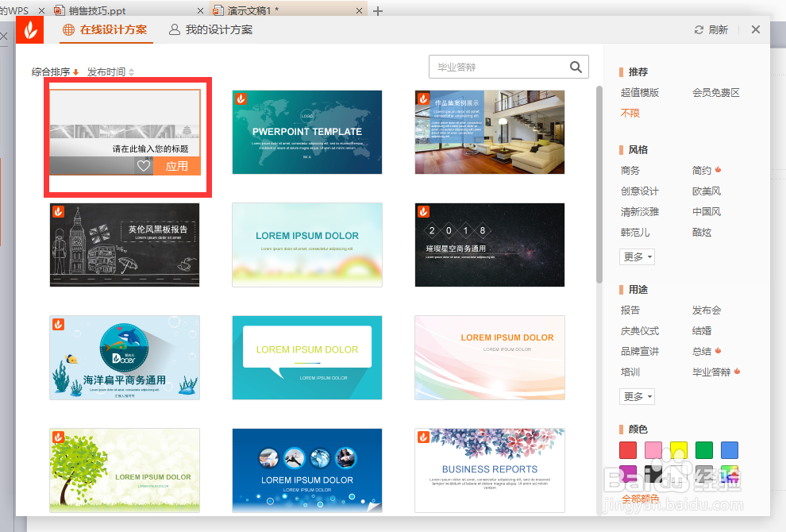
Task: Click the flame icon next to 毕业答辩 filter
Action: coord(738,371)
